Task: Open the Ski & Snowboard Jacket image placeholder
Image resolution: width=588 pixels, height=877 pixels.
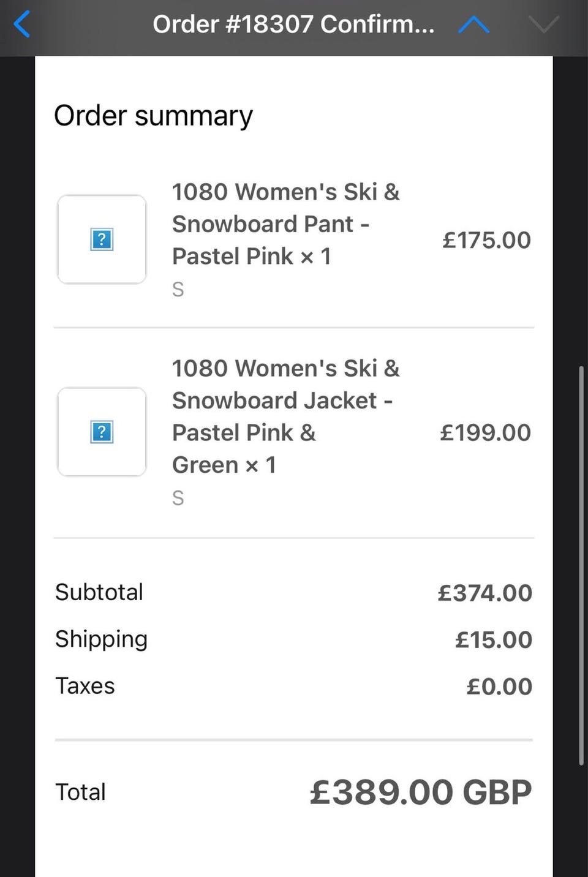Action: [102, 432]
